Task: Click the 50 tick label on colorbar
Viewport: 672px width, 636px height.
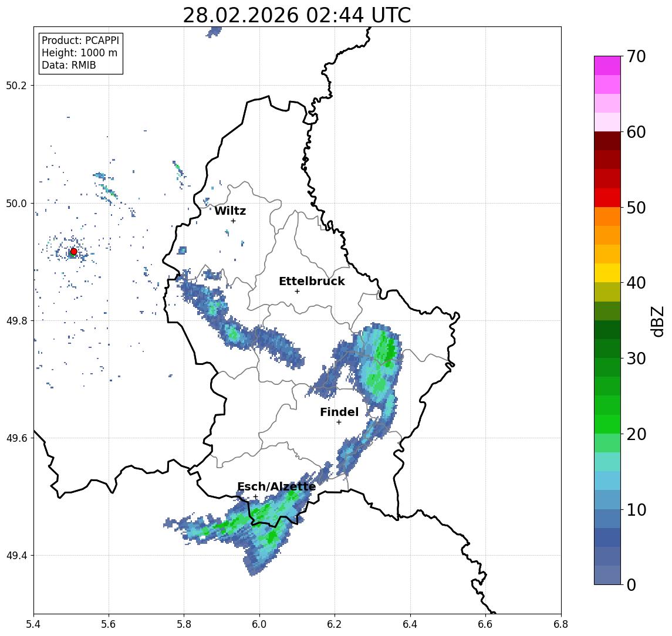Action: click(636, 208)
